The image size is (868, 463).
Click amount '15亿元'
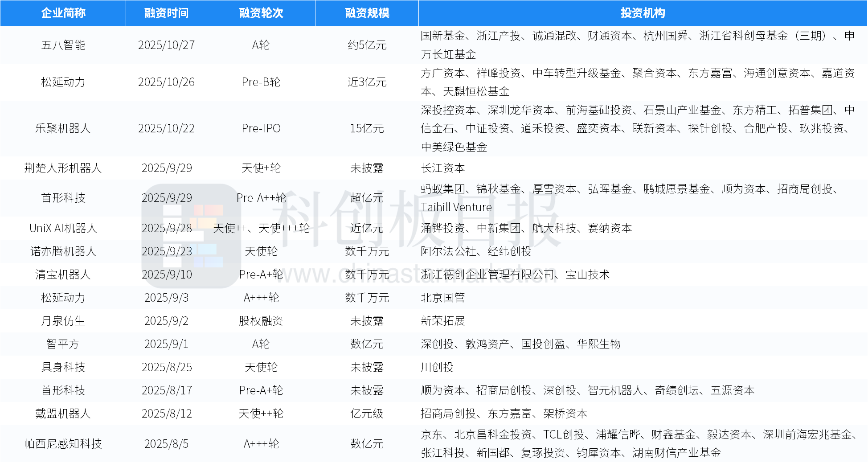[367, 128]
